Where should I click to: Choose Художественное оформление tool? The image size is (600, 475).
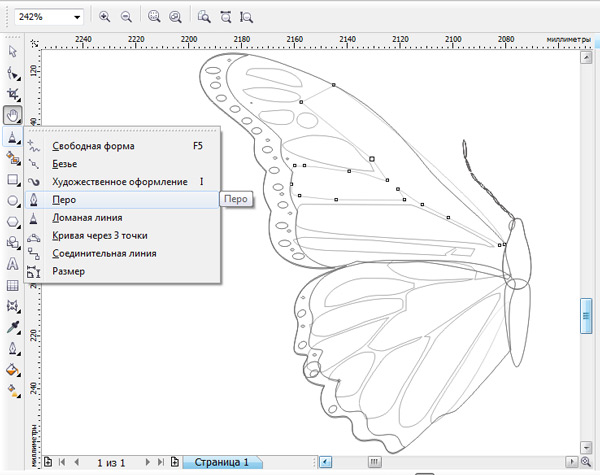(x=122, y=182)
